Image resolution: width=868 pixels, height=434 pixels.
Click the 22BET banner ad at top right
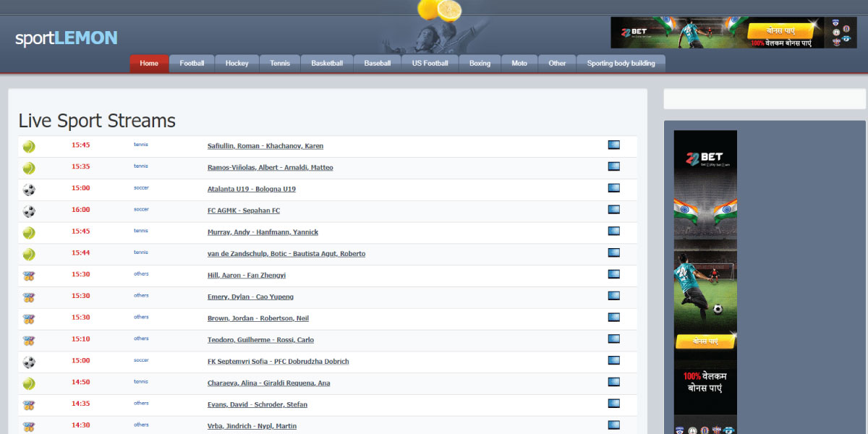[732, 33]
